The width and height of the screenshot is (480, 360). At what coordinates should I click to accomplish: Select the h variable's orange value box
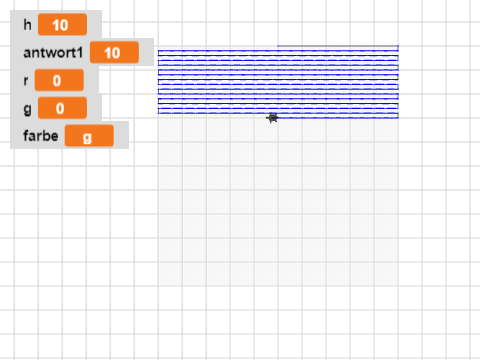62,25
